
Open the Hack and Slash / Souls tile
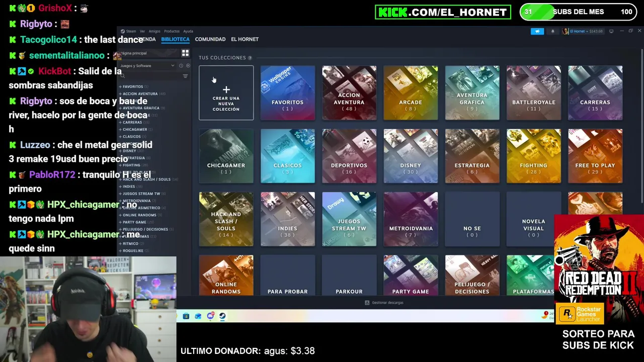226,219
